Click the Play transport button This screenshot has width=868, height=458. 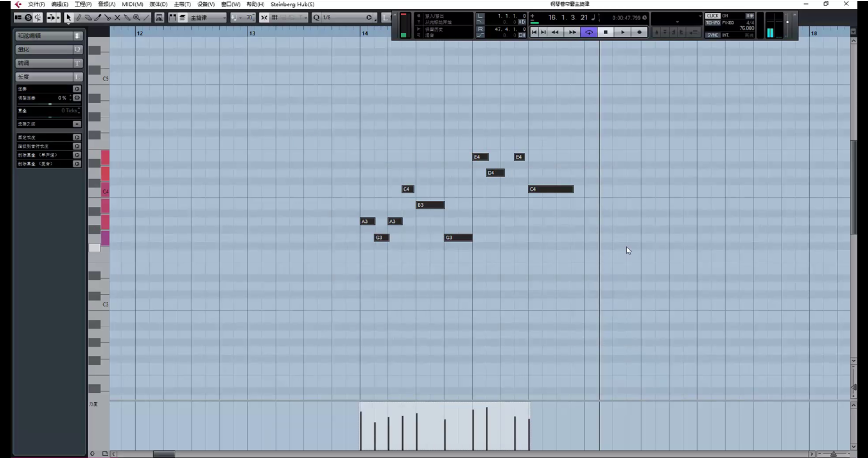click(x=623, y=32)
